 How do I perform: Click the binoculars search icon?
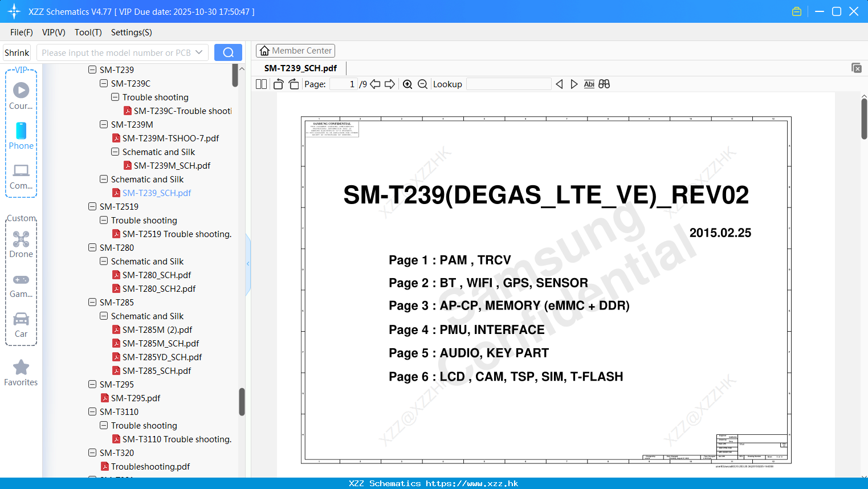pyautogui.click(x=604, y=84)
